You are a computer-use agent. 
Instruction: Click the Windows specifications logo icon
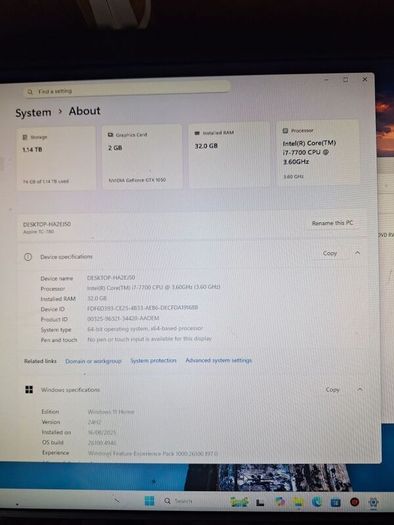[29, 389]
